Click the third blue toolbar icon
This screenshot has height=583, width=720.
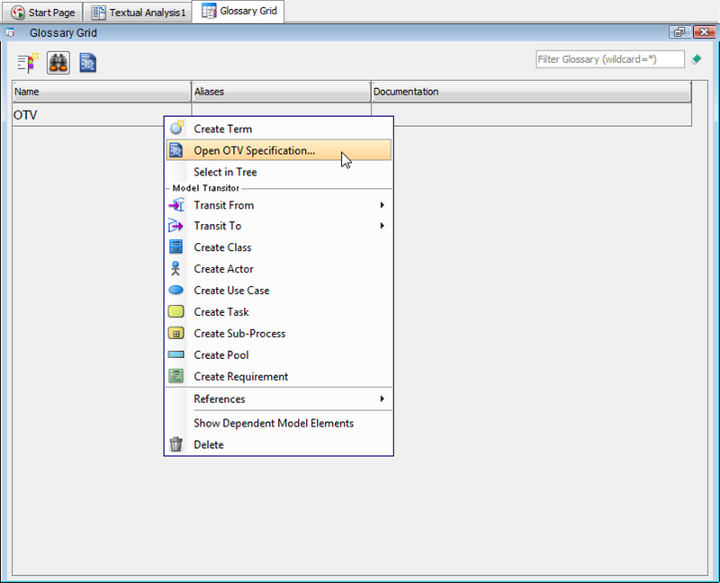88,63
